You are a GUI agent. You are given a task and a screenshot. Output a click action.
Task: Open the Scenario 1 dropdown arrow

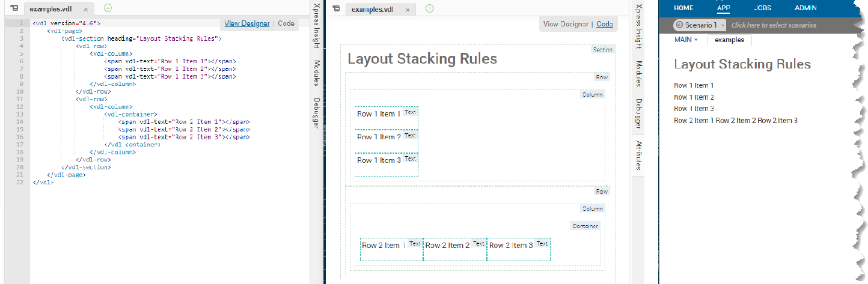click(723, 25)
